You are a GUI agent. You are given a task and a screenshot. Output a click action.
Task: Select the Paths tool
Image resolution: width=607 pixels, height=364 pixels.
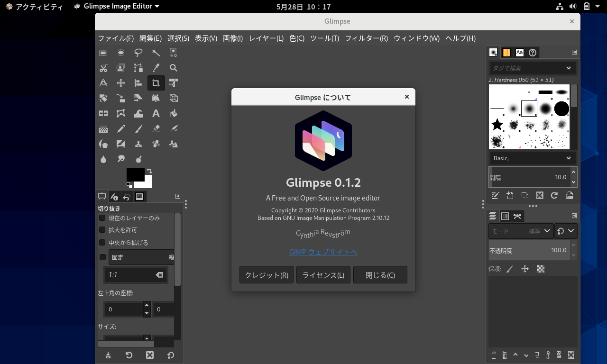(138, 68)
